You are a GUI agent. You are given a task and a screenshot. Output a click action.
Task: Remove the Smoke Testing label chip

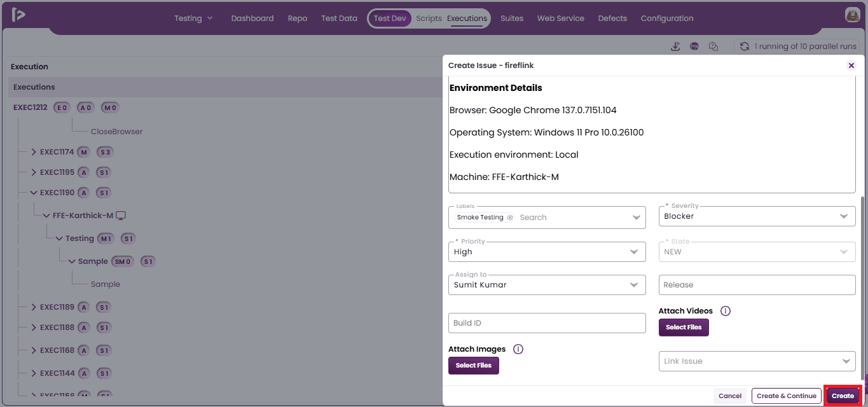coord(510,217)
